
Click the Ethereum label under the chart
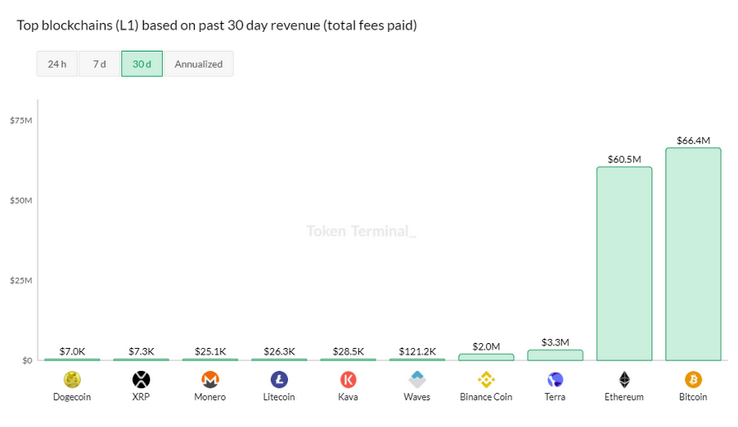click(624, 397)
